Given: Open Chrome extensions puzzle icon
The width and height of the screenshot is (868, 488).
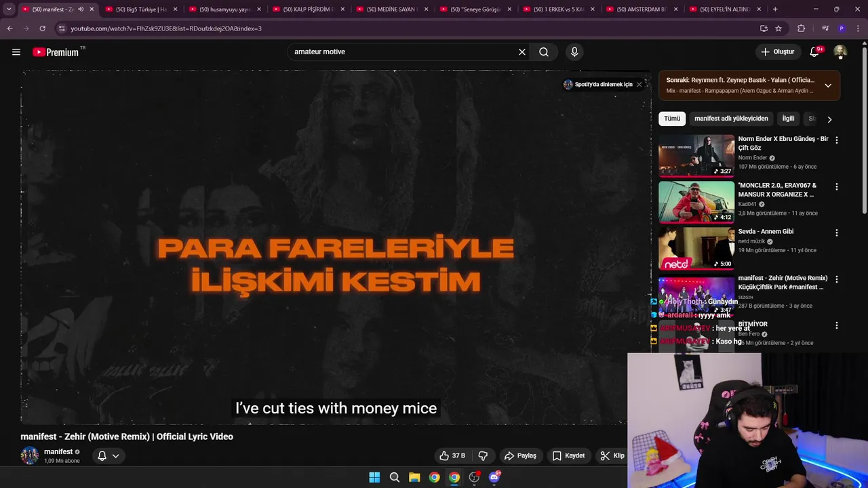Looking at the screenshot, I should pos(802,28).
